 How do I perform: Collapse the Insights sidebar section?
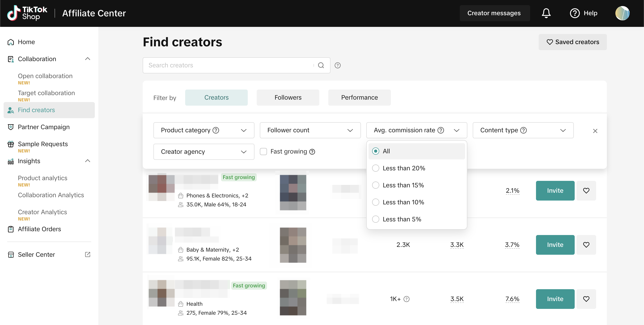(x=87, y=161)
